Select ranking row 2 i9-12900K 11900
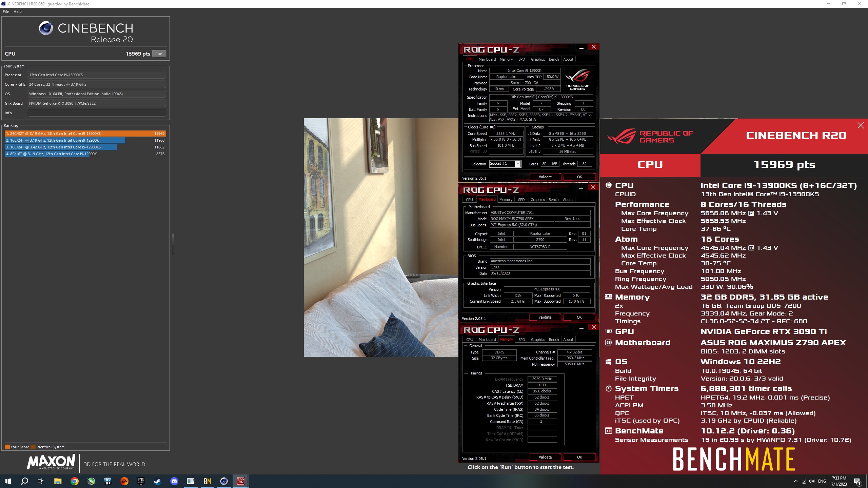 click(85, 140)
